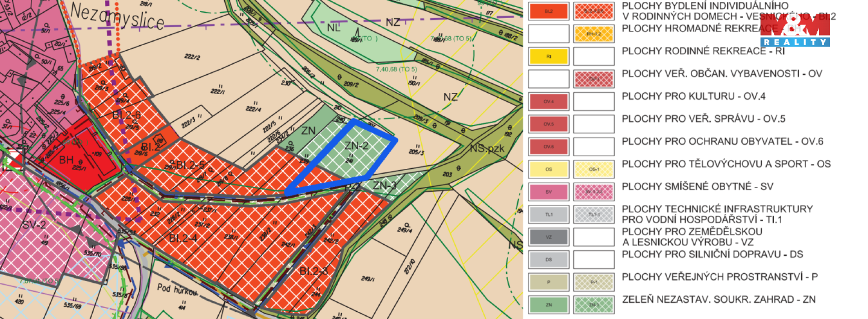Click the Nezamyslice place name label
Viewport: 868px width, 319px height.
(x=118, y=16)
